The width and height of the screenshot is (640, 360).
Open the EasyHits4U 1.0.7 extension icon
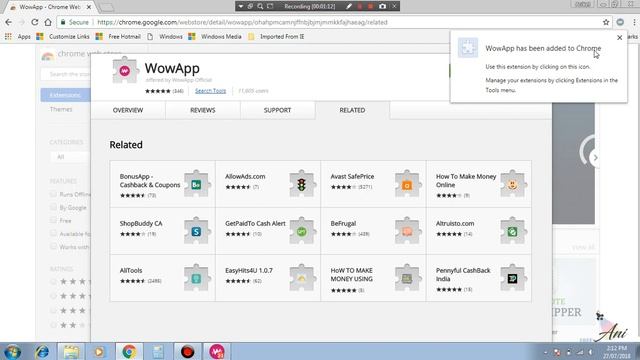302,278
